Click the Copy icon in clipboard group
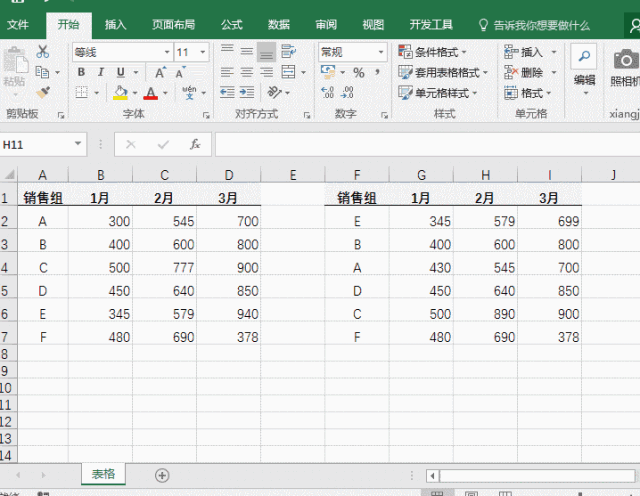Viewport: 640px width, 496px height. 42,72
